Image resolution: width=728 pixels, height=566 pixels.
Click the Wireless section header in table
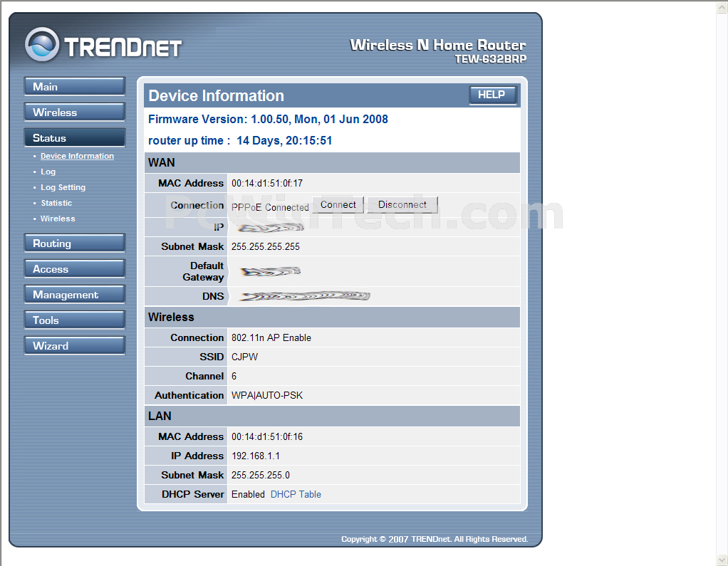(x=332, y=318)
